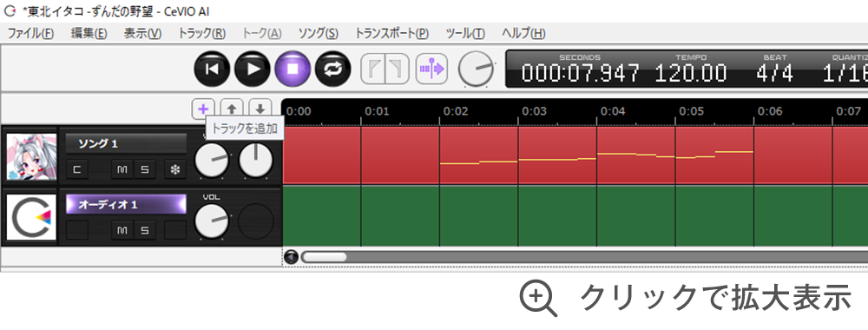The width and height of the screenshot is (868, 330).
Task: Click the horizontal timeline scrollbar thumb
Action: (x=324, y=257)
